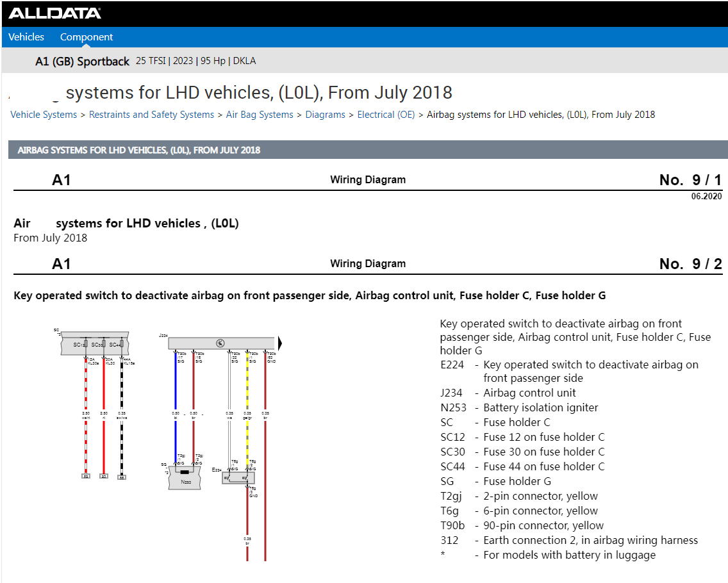Open the Air Bag Systems breadcrumb
Screen dimensions: 728x583
click(x=260, y=115)
